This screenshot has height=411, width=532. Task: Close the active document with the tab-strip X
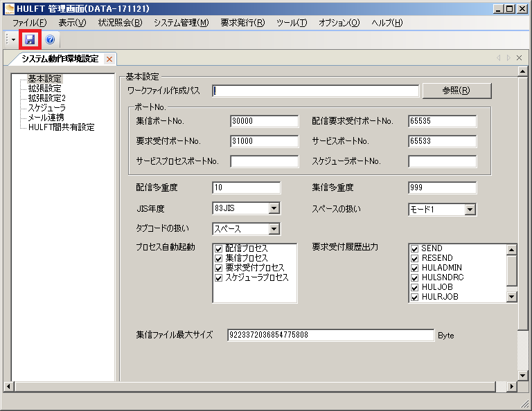(519, 58)
